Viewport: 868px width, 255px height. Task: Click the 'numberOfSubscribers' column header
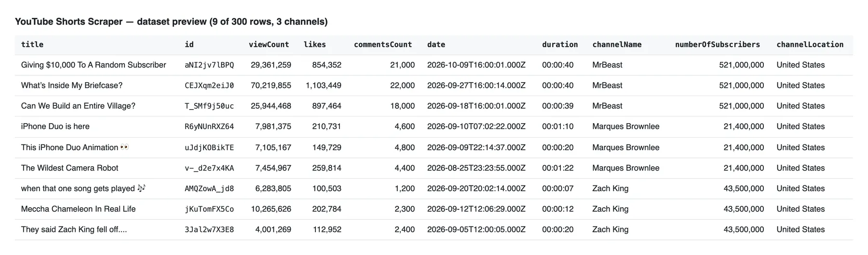point(718,44)
